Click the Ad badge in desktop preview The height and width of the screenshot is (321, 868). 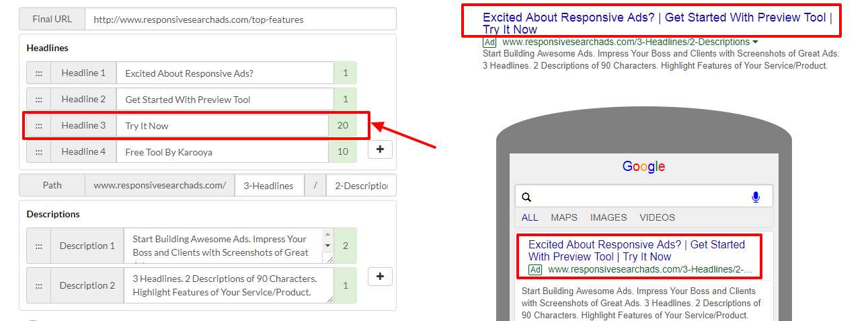pyautogui.click(x=489, y=42)
